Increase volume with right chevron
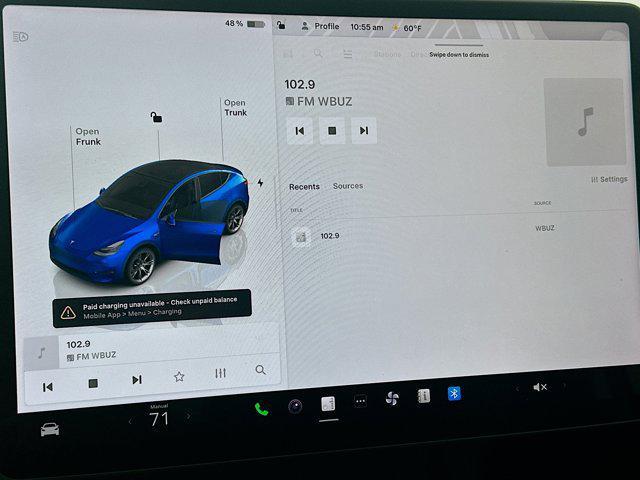 pyautogui.click(x=564, y=385)
